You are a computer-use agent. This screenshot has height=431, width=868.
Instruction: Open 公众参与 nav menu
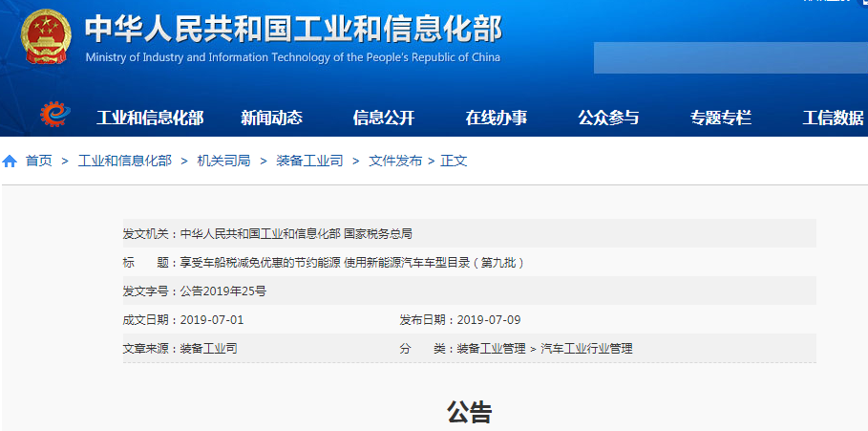point(608,118)
